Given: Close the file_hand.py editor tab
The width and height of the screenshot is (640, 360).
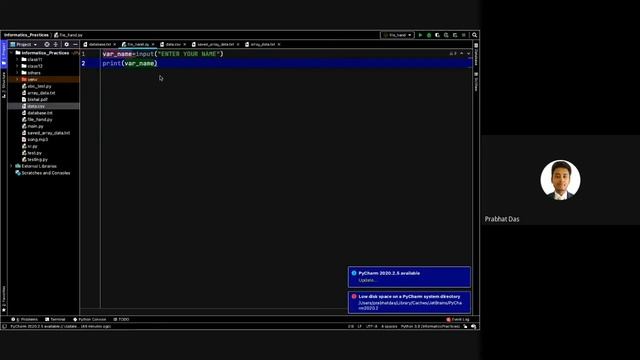Looking at the screenshot, I should pos(153,44).
